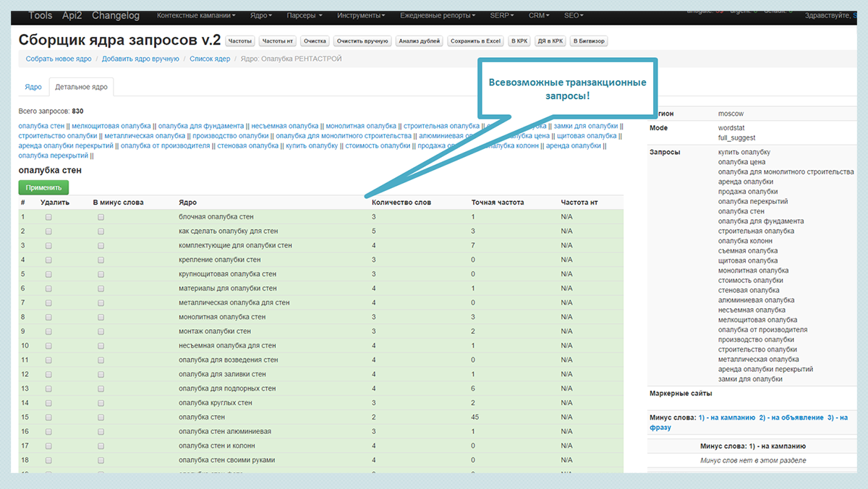Check Удалить for блочная опалубка стен
The width and height of the screenshot is (868, 489).
48,217
